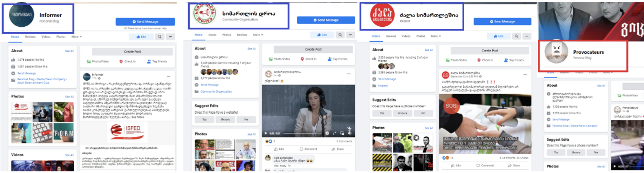Like the Interest page with the Like button

click(x=498, y=36)
